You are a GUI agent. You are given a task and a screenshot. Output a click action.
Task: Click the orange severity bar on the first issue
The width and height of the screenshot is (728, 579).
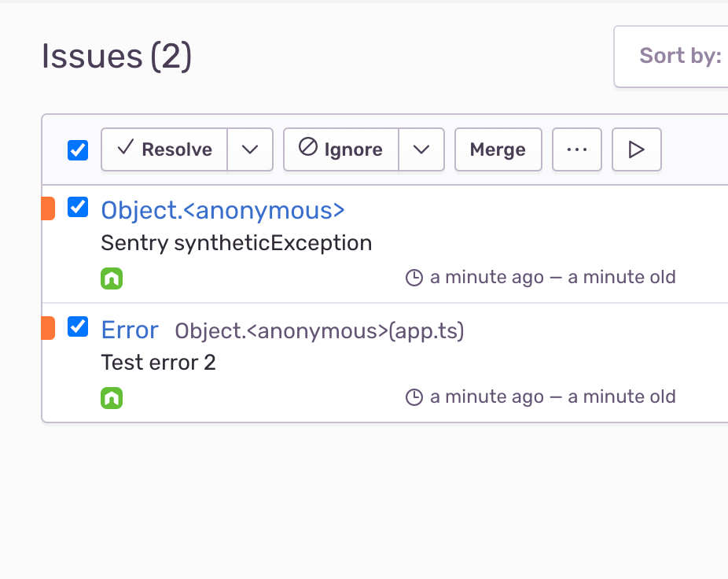point(49,207)
